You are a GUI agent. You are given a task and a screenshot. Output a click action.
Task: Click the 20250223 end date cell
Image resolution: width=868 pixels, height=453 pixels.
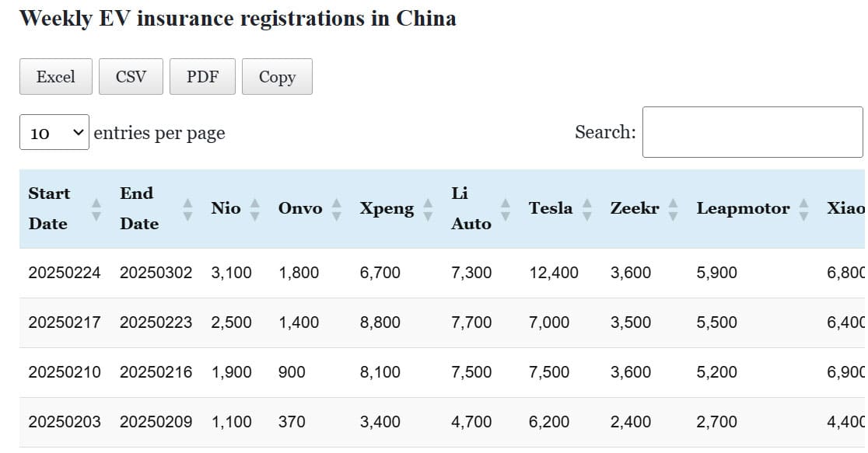tap(156, 322)
